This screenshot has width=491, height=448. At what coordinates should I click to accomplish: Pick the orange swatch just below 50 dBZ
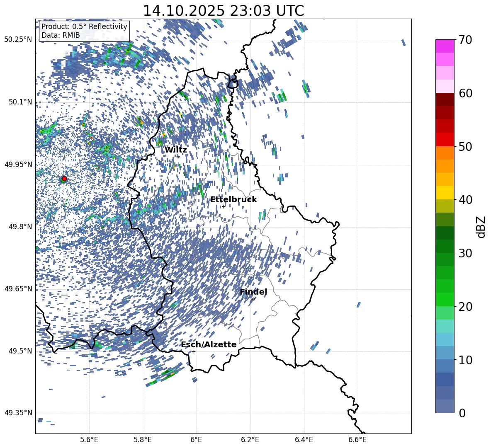(445, 153)
